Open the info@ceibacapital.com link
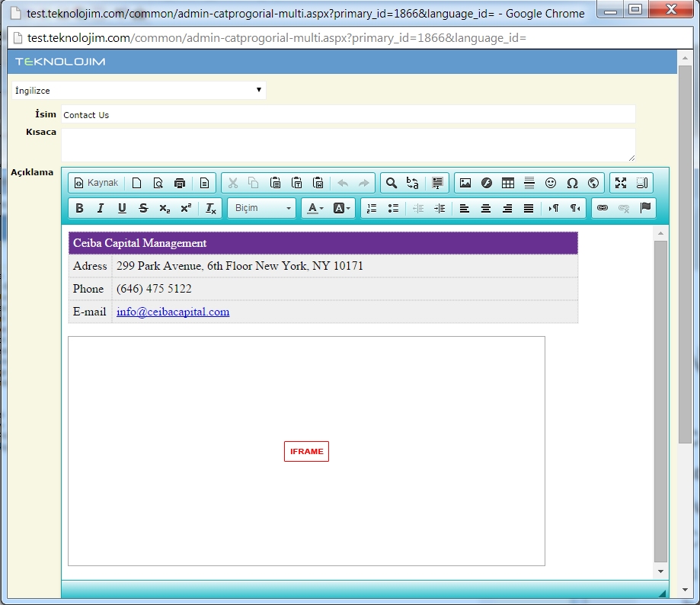Screen dimensions: 700x605 coord(173,312)
